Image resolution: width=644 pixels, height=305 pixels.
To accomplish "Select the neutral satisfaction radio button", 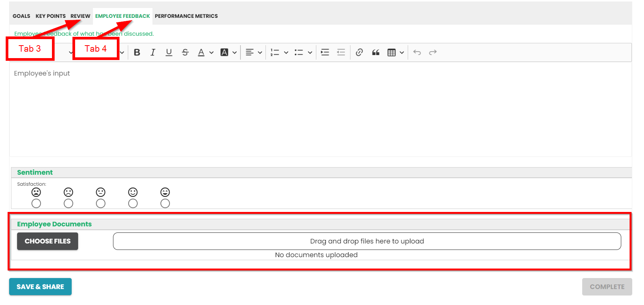I will click(x=101, y=204).
